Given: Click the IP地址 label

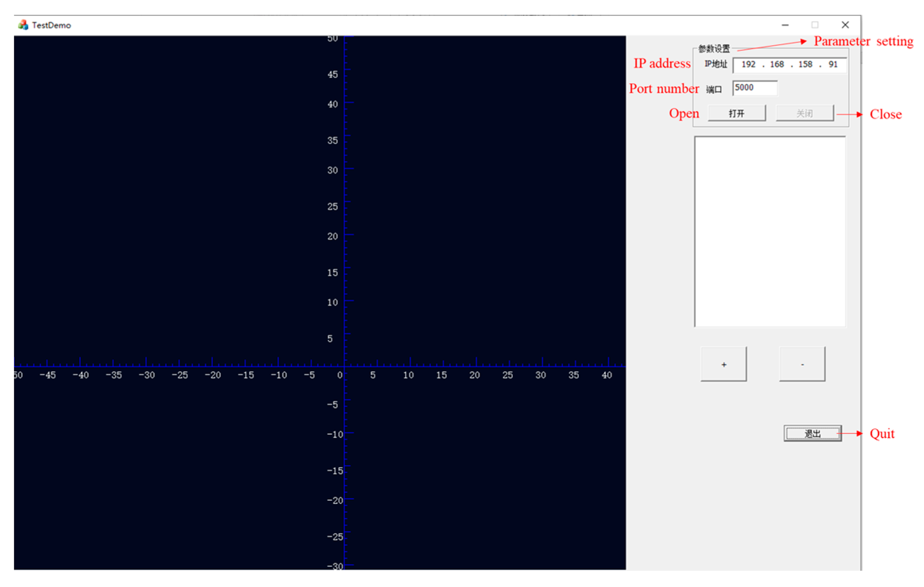Looking at the screenshot, I should 716,64.
